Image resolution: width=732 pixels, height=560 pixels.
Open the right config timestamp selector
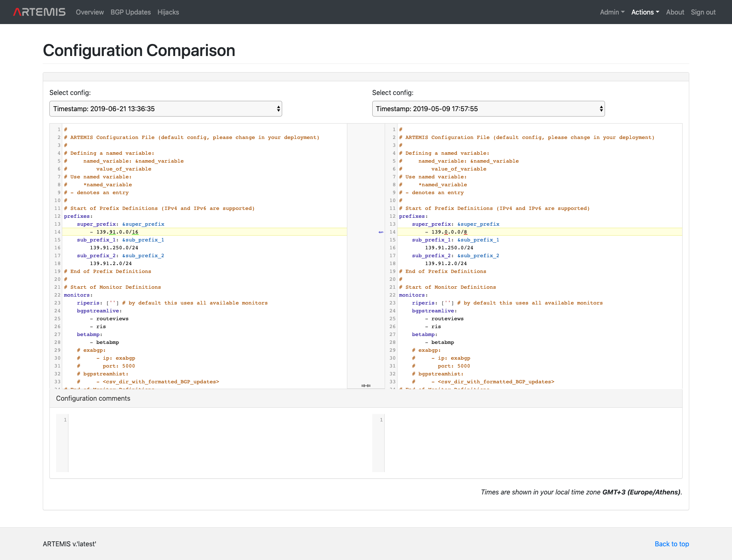coord(488,109)
